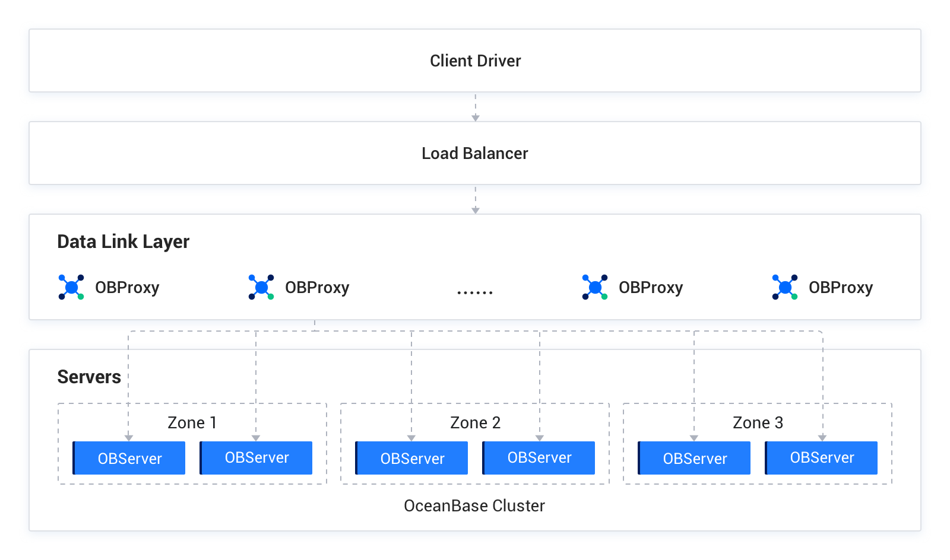Click the leftmost OBProxy node icon
Image resolution: width=950 pixels, height=560 pixels.
click(x=71, y=287)
